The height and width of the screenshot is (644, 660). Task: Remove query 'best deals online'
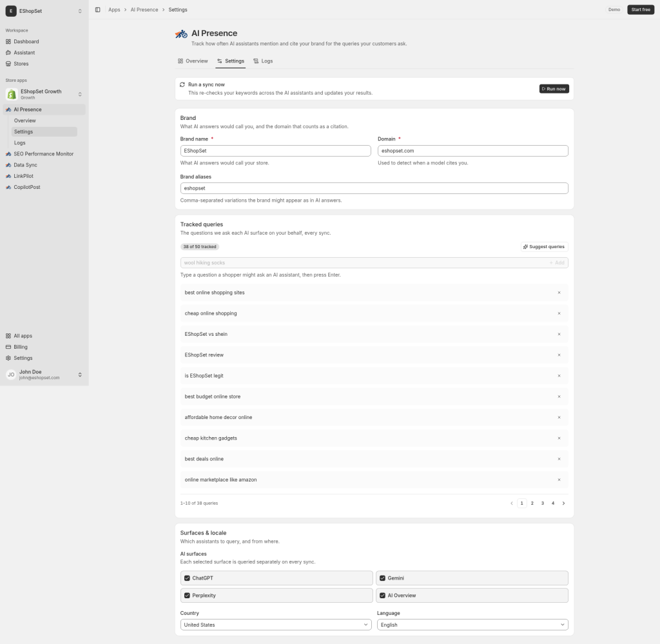pyautogui.click(x=559, y=459)
